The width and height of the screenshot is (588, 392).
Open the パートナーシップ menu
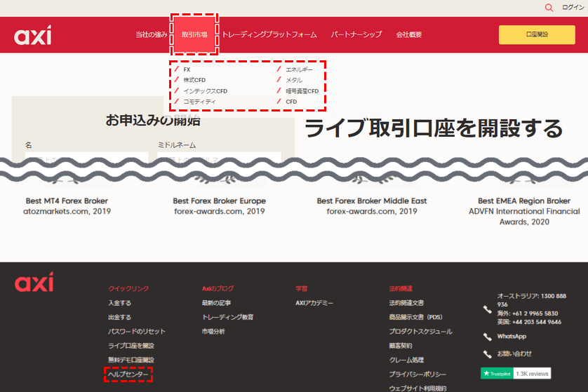[356, 34]
